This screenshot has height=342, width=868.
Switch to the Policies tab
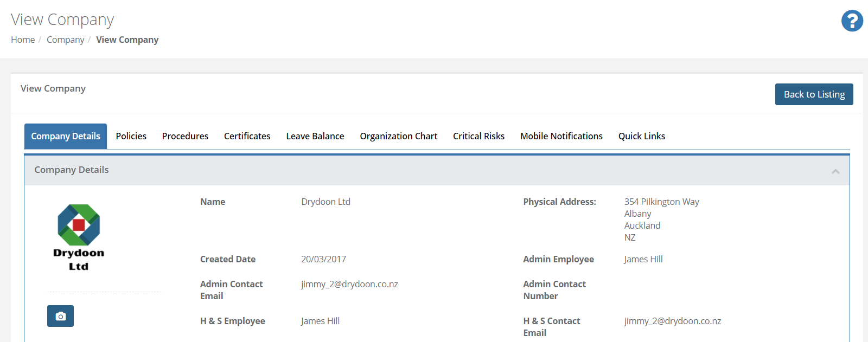tap(131, 136)
